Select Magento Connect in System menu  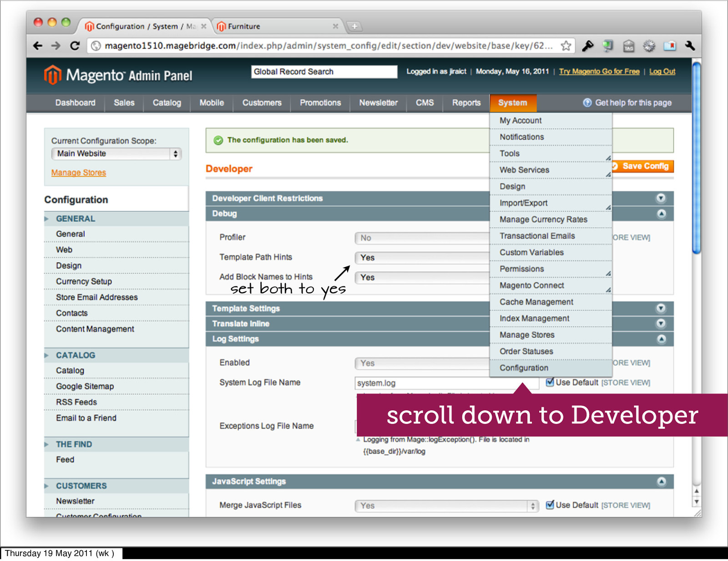point(551,286)
